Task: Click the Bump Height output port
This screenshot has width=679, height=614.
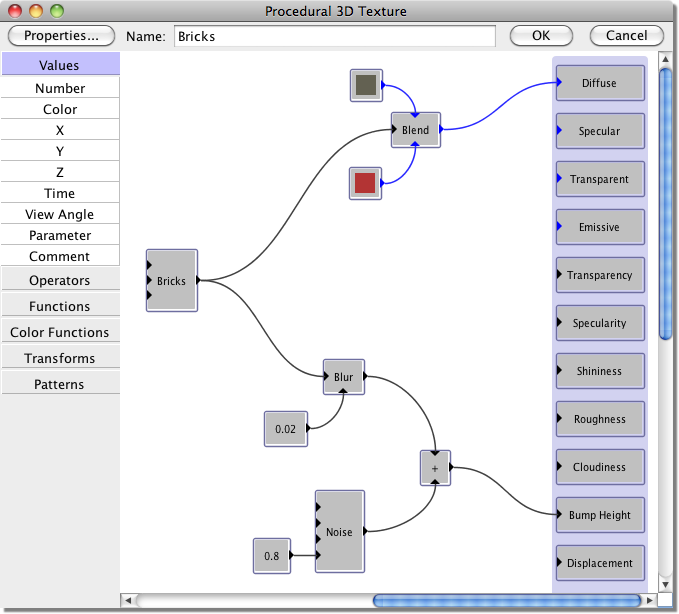Action: point(600,515)
